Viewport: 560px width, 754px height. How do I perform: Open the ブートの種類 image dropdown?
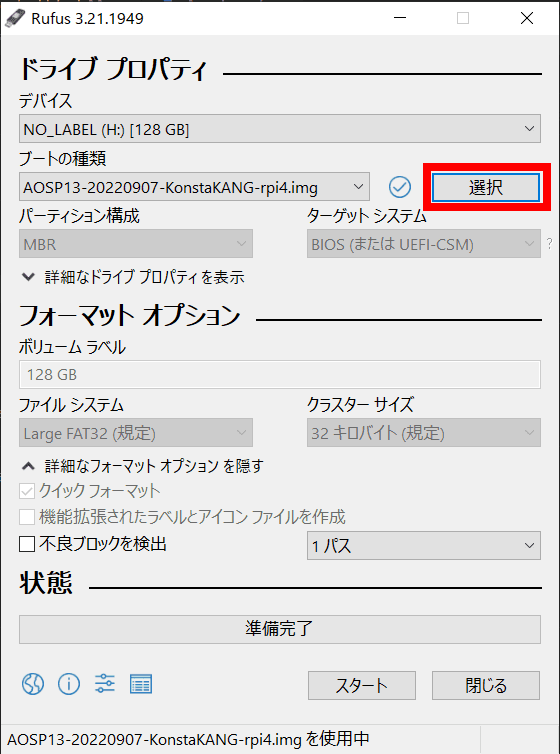tap(194, 187)
